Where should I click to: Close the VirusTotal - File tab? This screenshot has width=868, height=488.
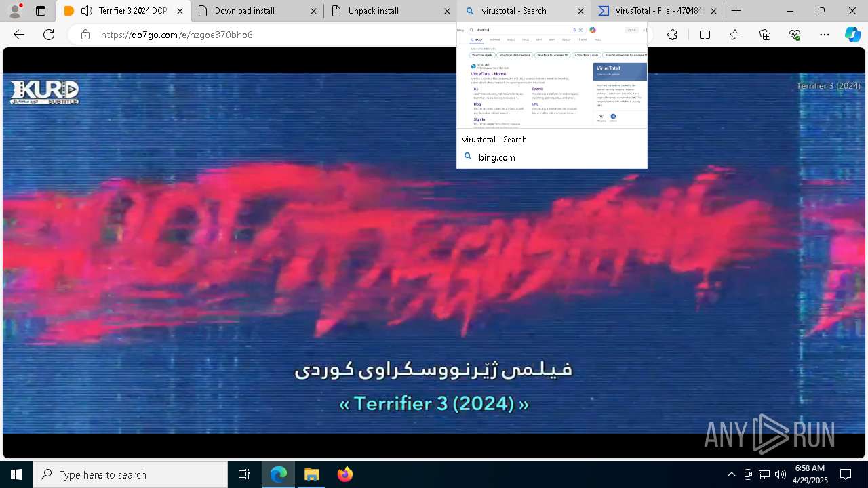(x=714, y=11)
